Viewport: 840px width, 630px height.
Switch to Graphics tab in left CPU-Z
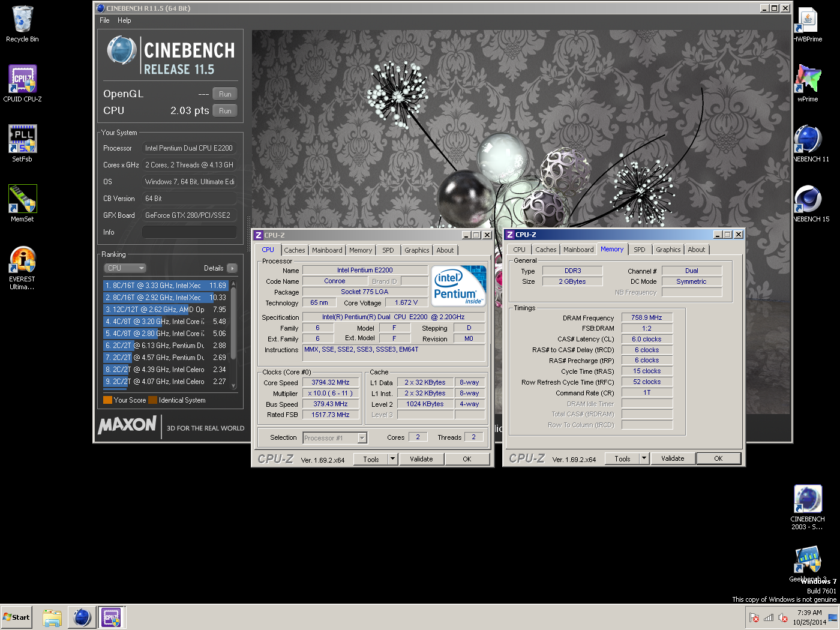[416, 250]
